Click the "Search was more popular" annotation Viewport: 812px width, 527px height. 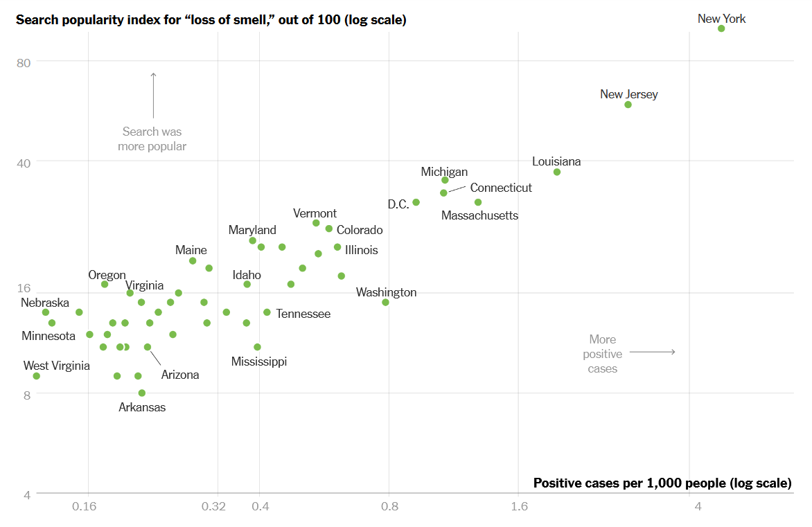click(152, 139)
